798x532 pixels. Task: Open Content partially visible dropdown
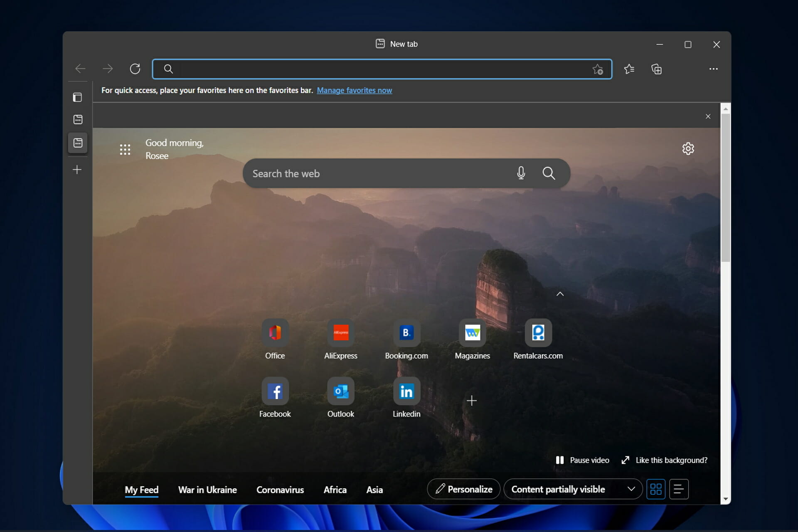pyautogui.click(x=573, y=489)
